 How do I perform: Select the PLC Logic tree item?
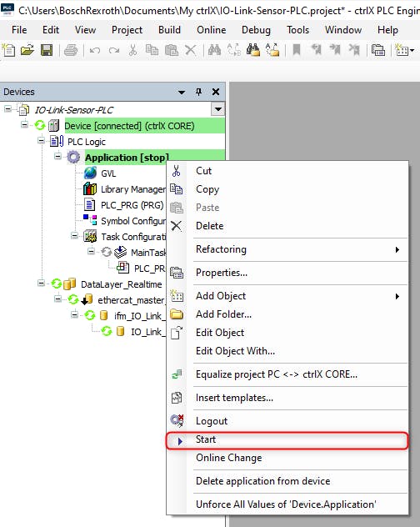pyautogui.click(x=87, y=142)
